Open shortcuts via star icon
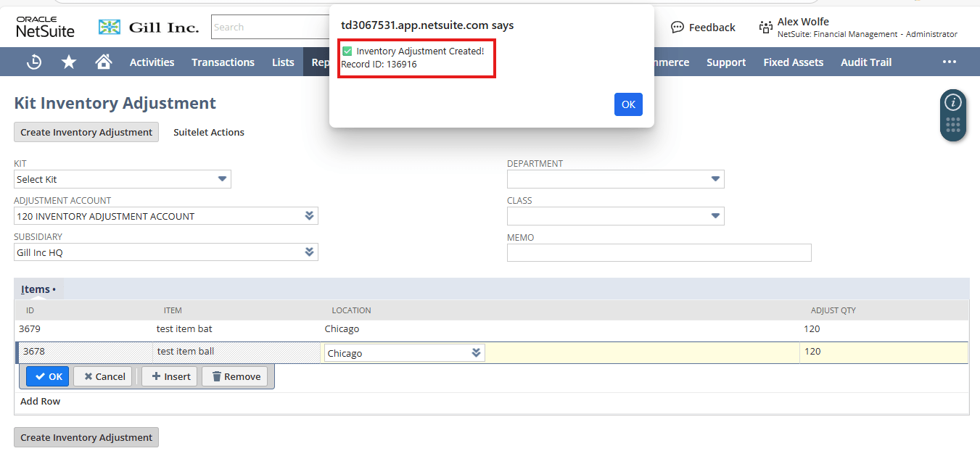The width and height of the screenshot is (980, 451). coord(68,62)
